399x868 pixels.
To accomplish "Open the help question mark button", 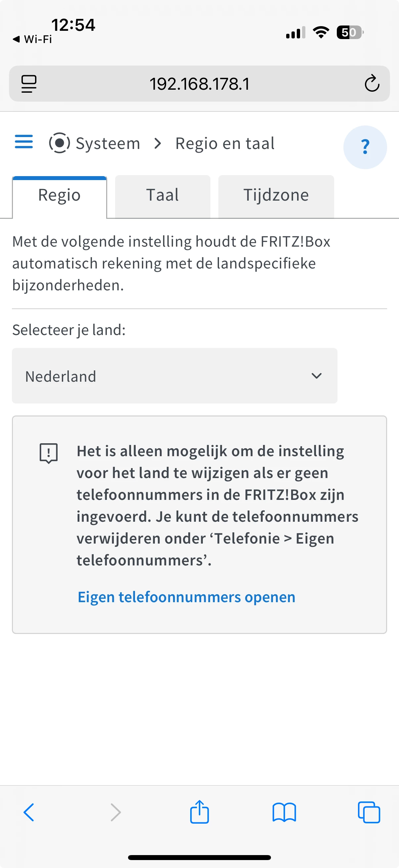I will click(x=365, y=147).
